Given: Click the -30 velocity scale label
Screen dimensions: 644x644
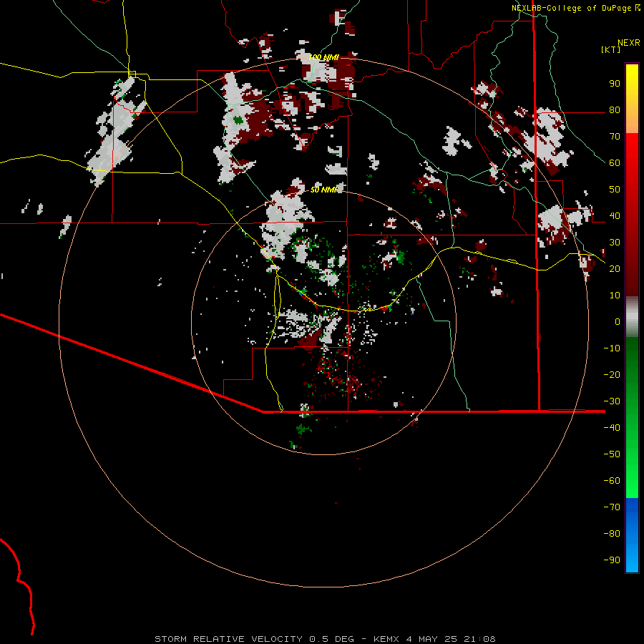Looking at the screenshot, I should coord(612,401).
